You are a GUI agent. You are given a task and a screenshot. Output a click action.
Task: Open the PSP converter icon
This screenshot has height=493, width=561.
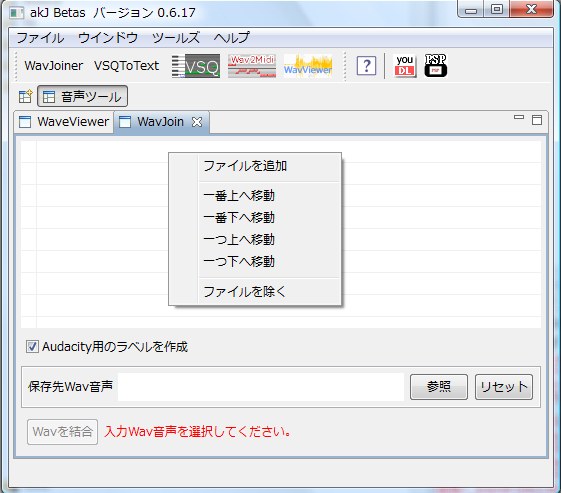point(436,66)
